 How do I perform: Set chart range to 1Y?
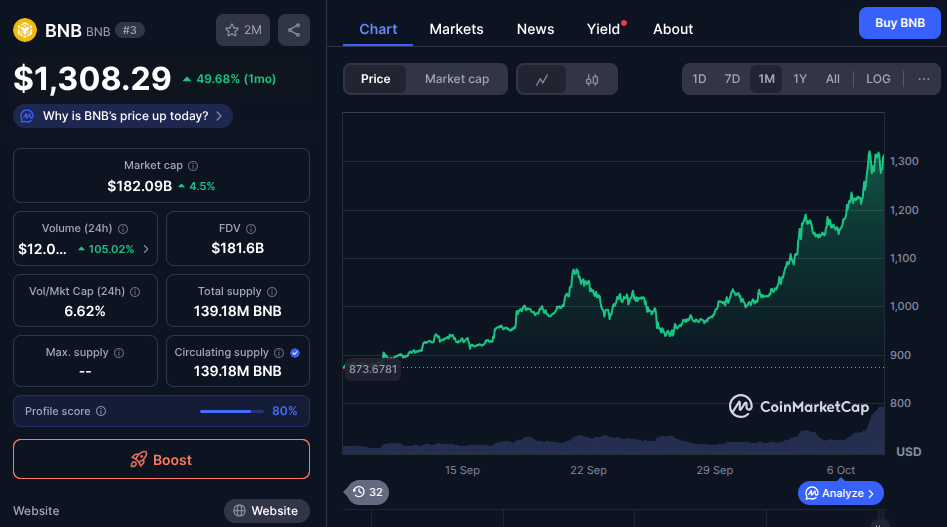tap(800, 79)
